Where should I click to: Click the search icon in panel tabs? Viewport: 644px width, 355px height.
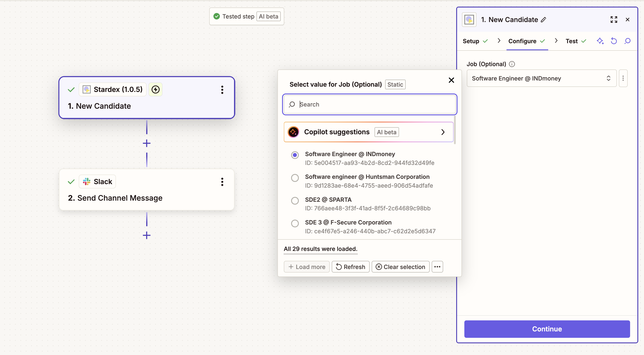(627, 41)
